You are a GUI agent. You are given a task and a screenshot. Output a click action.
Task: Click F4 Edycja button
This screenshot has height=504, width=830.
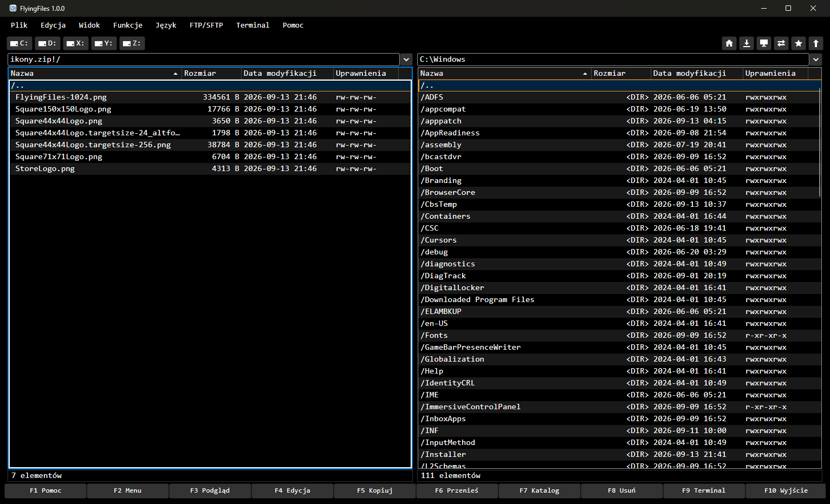point(293,490)
